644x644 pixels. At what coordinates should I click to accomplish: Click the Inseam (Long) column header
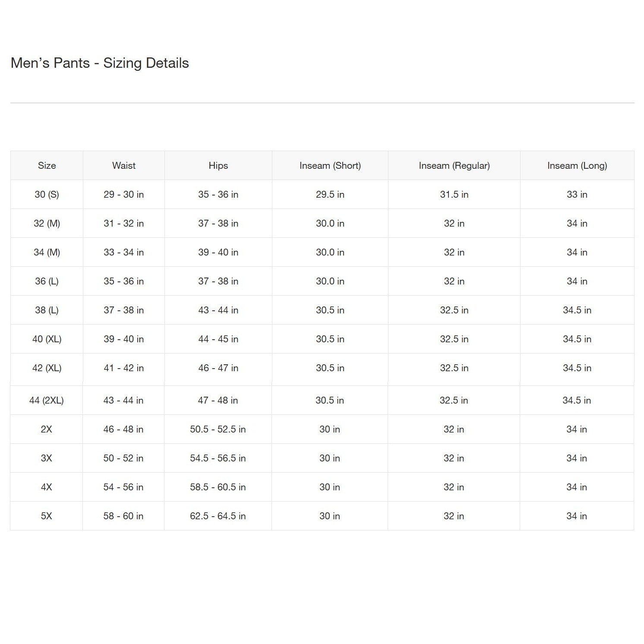[x=577, y=165]
